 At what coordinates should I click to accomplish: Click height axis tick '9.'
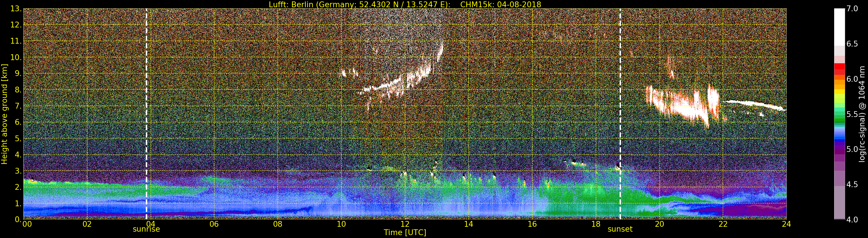(x=18, y=73)
